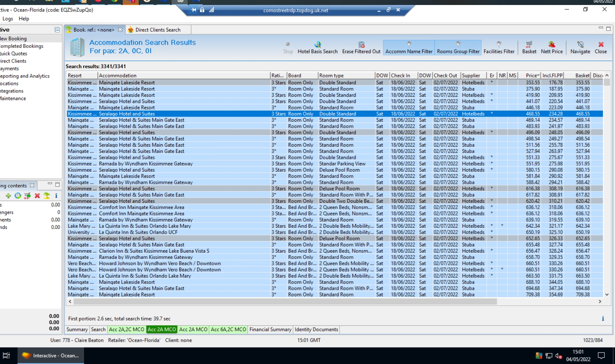Open the Basket from toolbar

(x=529, y=48)
